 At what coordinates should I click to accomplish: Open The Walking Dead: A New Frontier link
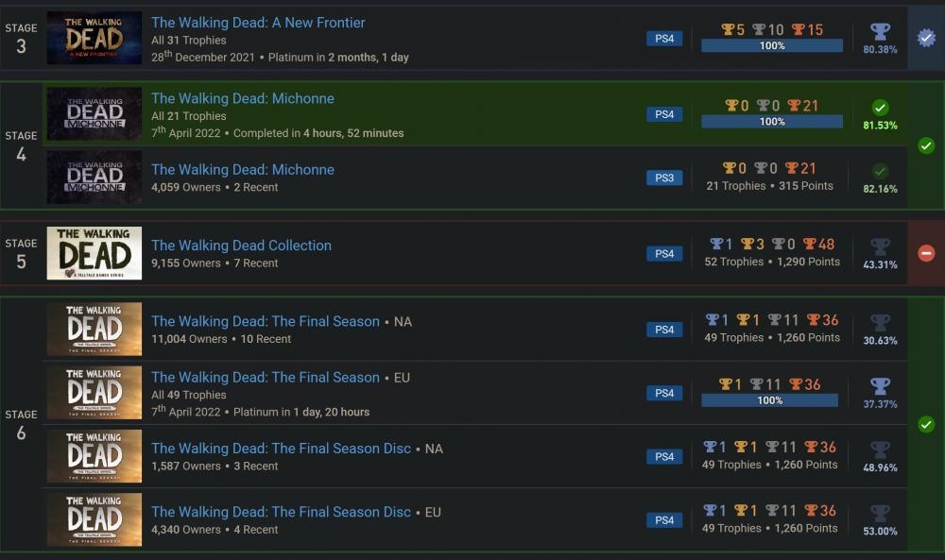click(x=258, y=23)
